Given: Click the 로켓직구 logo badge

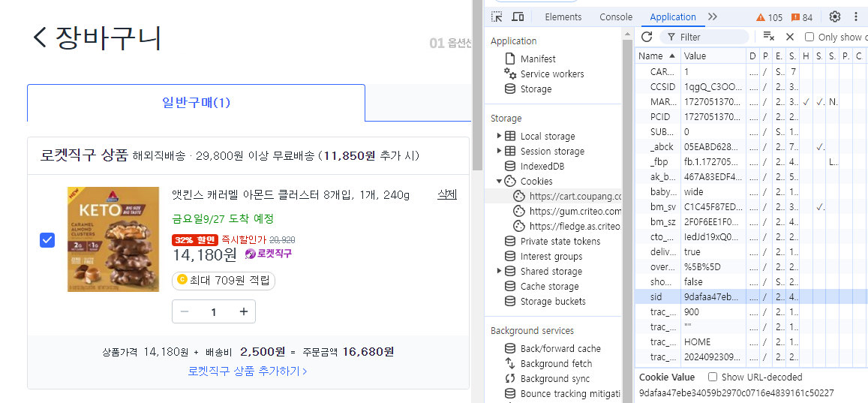Looking at the screenshot, I should [x=269, y=254].
